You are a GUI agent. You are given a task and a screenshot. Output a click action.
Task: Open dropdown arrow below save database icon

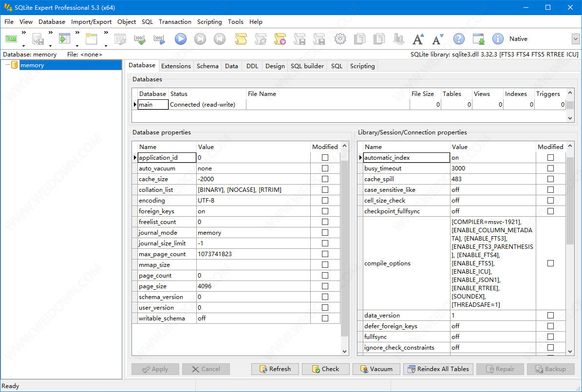[x=50, y=46]
